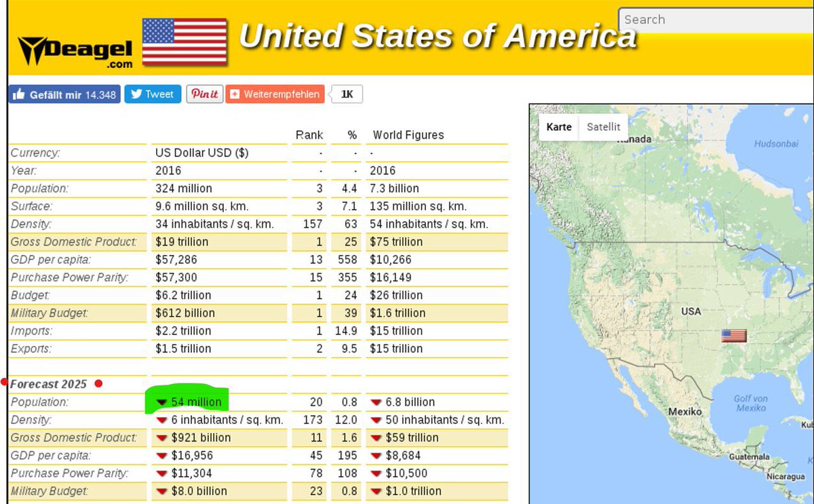Image resolution: width=814 pixels, height=504 pixels.
Task: Click the World Figures column header
Action: 408,135
